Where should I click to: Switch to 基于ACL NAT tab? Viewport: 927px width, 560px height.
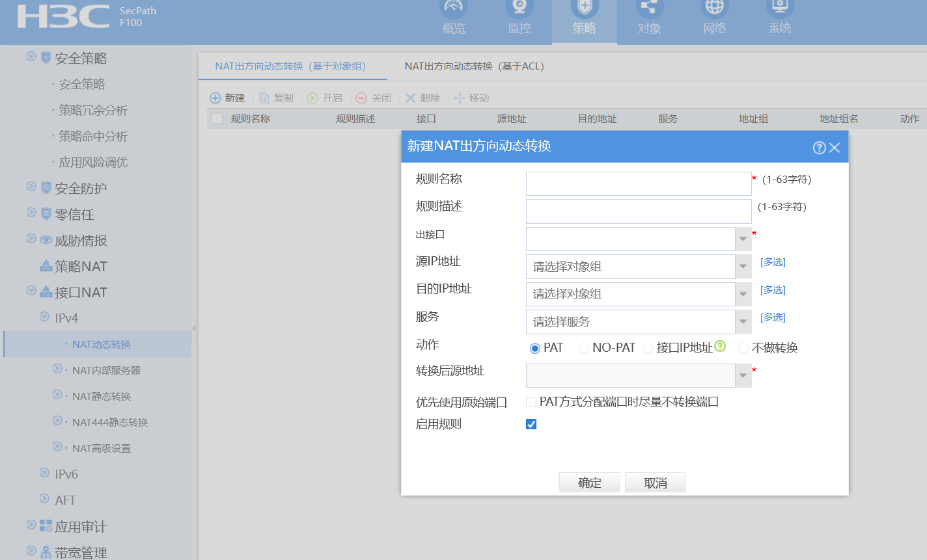pos(474,66)
